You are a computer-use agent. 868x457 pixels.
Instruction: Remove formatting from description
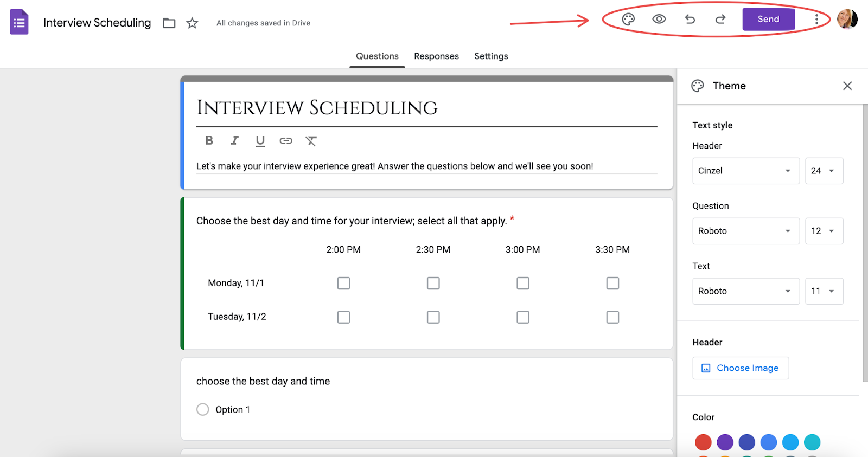click(x=311, y=141)
